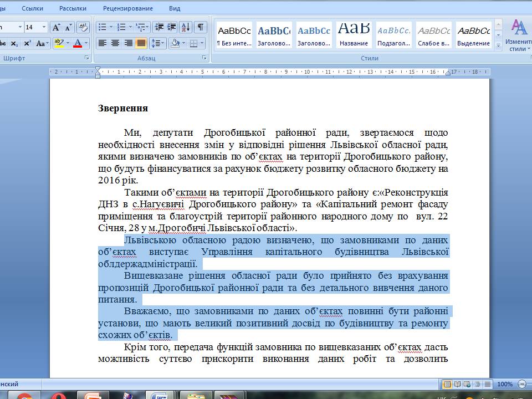Toggle justified text alignment
532x399 pixels.
point(141,43)
